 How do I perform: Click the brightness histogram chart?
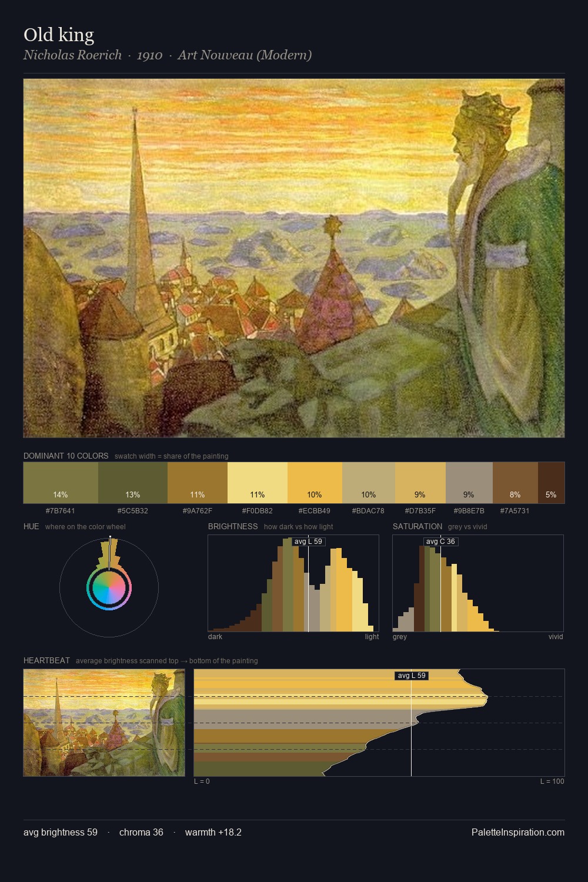point(293,583)
